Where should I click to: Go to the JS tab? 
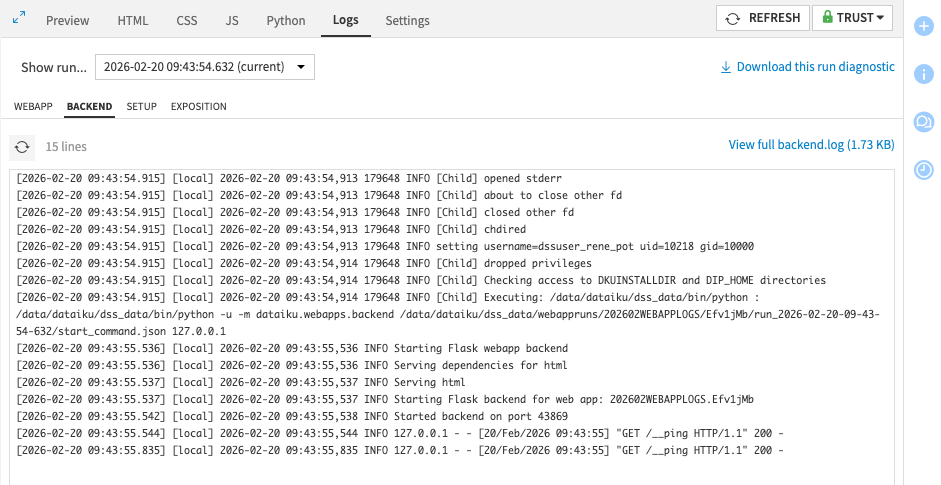coord(232,20)
